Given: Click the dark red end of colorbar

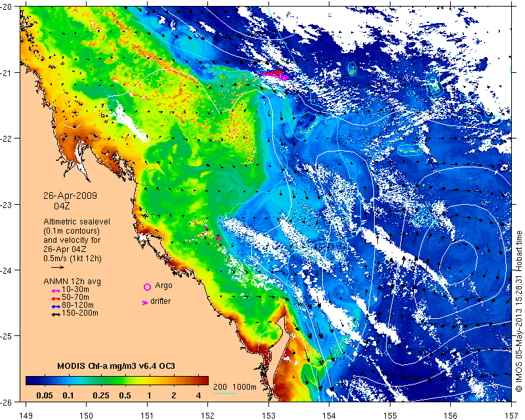Looking at the screenshot, I should click(205, 381).
